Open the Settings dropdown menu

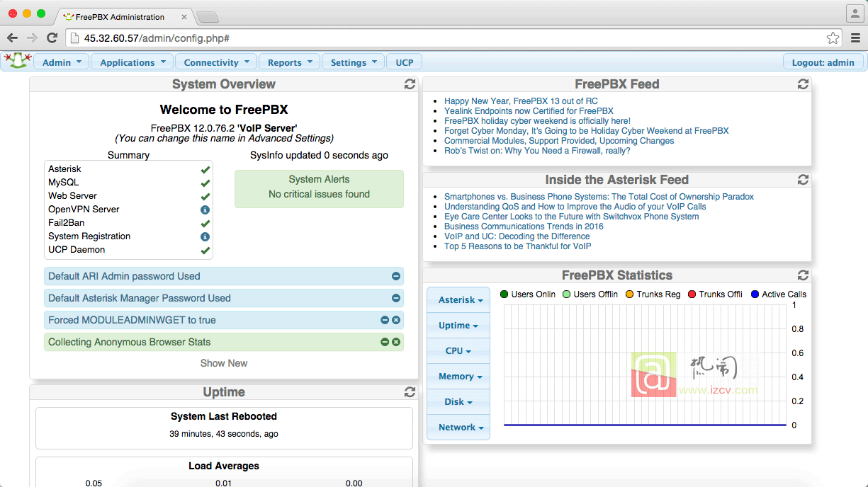(x=354, y=62)
